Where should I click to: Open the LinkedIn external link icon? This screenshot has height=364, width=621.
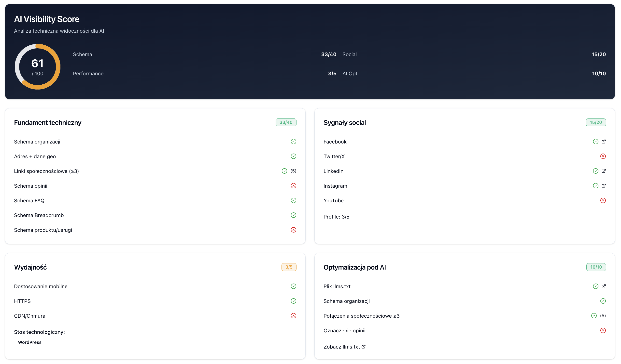click(x=604, y=171)
